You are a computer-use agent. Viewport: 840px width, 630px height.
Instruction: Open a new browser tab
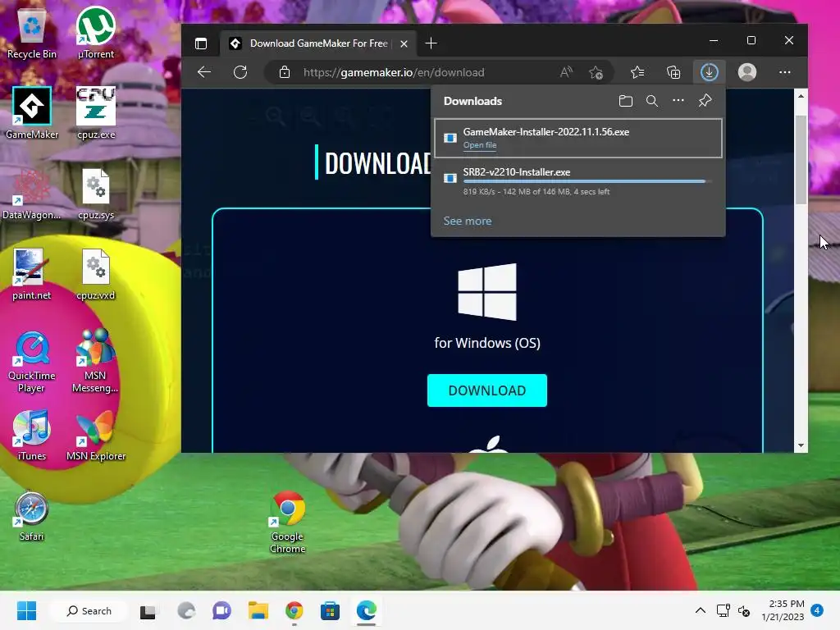(x=431, y=43)
